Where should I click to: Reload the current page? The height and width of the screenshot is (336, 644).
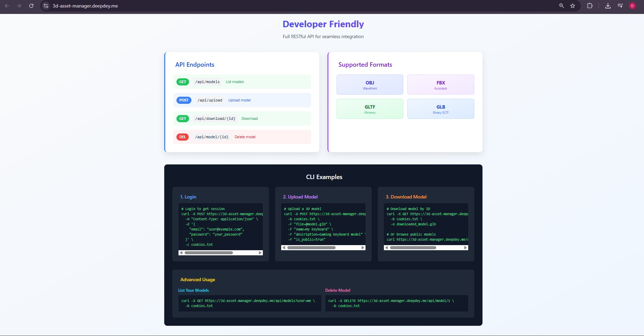[31, 6]
